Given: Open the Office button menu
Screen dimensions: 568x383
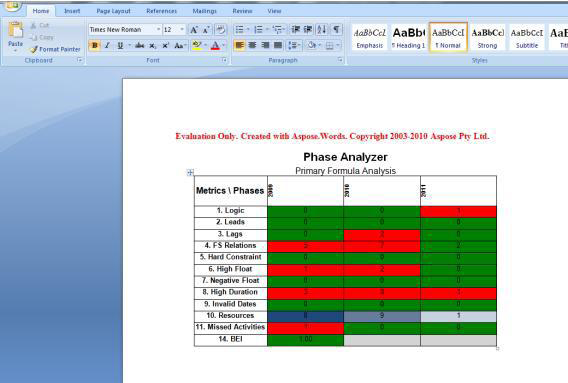Looking at the screenshot, I should pos(13,6).
